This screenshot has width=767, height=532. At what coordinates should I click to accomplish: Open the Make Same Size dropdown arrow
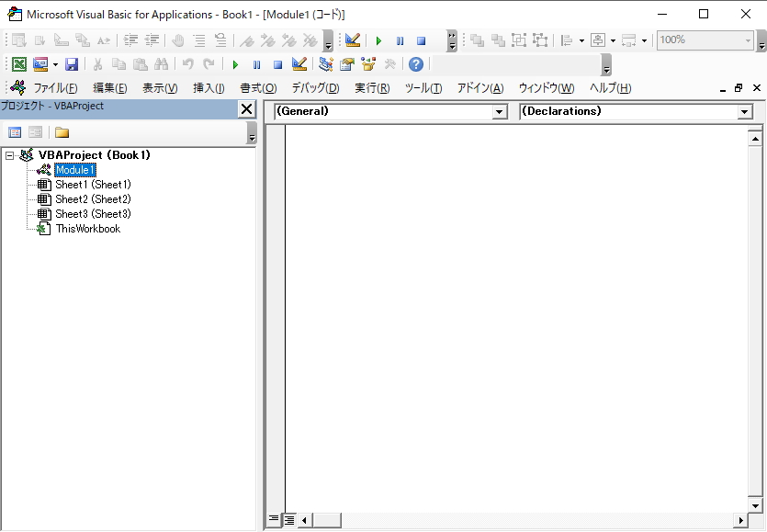click(644, 40)
